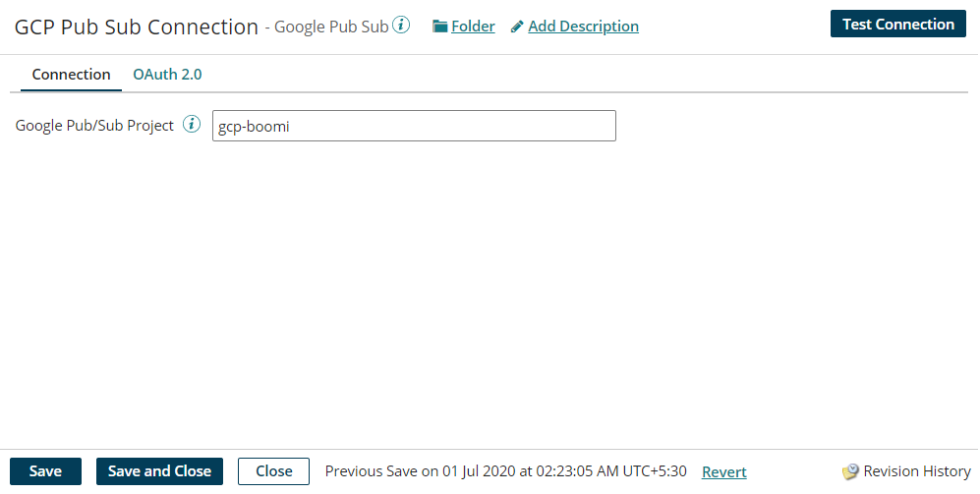The image size is (980, 494).
Task: Click the Google Pub Sub connector type text
Action: pos(331,27)
